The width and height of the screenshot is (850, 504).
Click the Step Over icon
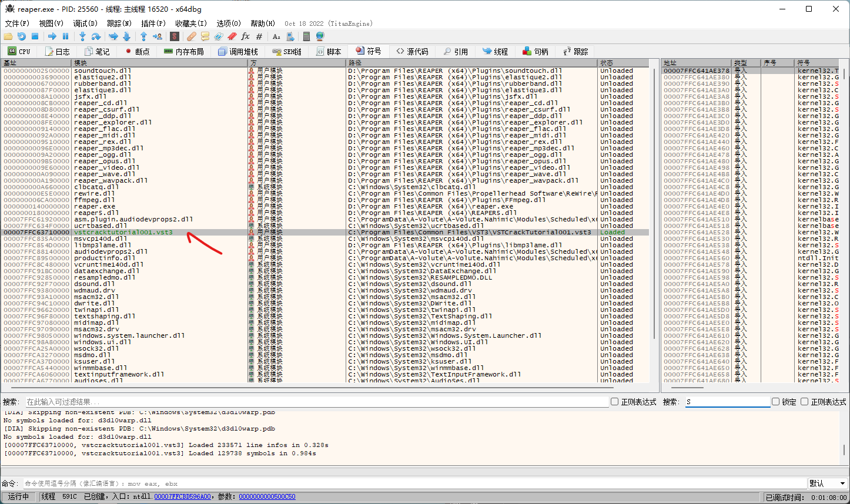click(x=96, y=36)
